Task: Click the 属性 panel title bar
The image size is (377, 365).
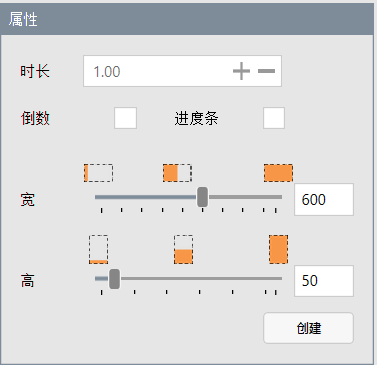Action: 187,19
